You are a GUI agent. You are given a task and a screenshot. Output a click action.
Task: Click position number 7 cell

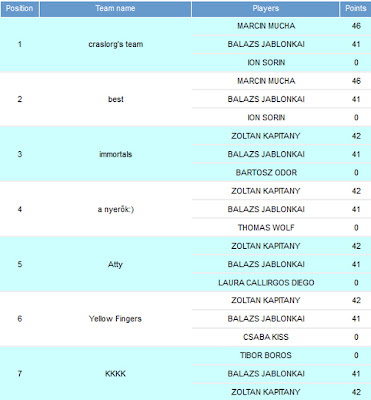[x=20, y=374]
